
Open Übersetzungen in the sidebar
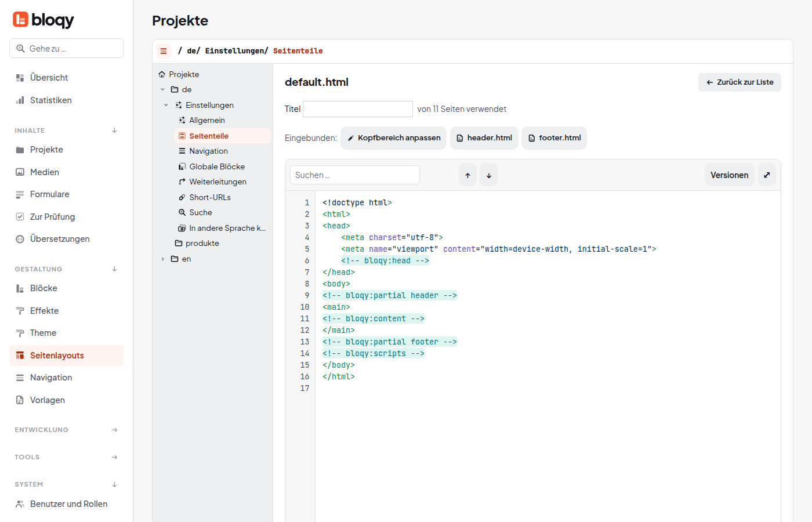(x=66, y=239)
